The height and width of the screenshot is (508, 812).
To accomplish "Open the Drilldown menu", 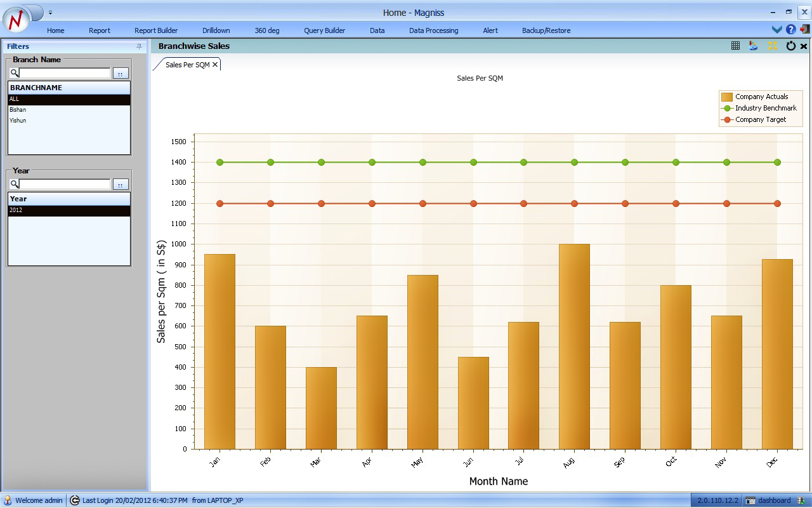I will point(216,30).
